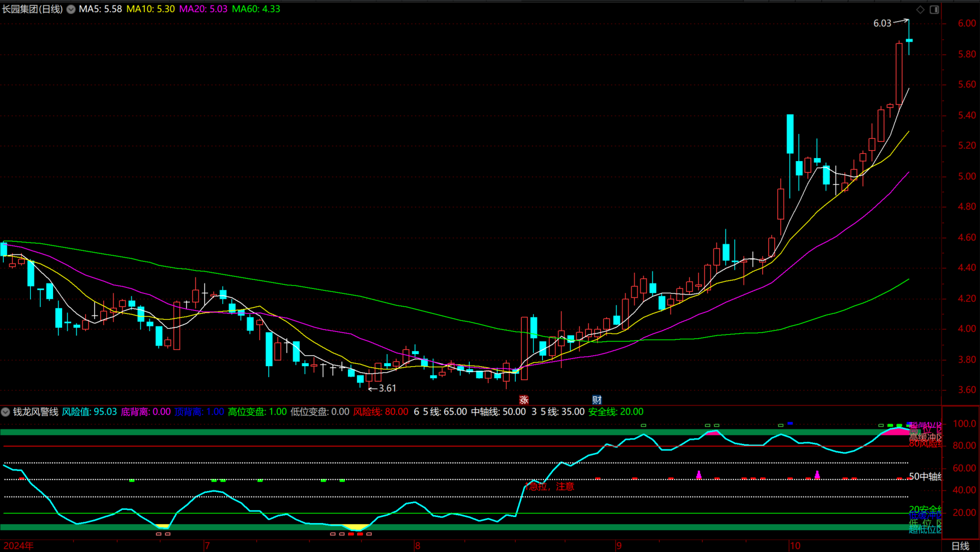
Task: Click the 钱龙风警线 indicator name
Action: tap(36, 412)
